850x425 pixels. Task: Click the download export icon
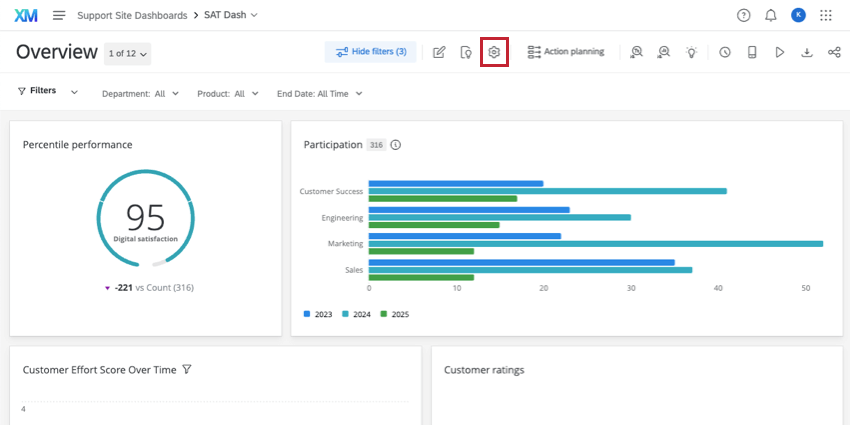click(807, 52)
